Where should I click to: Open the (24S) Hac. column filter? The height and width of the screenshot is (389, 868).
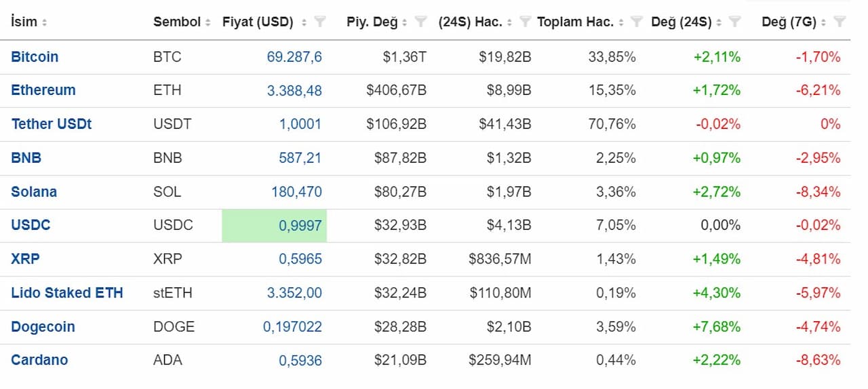click(525, 22)
